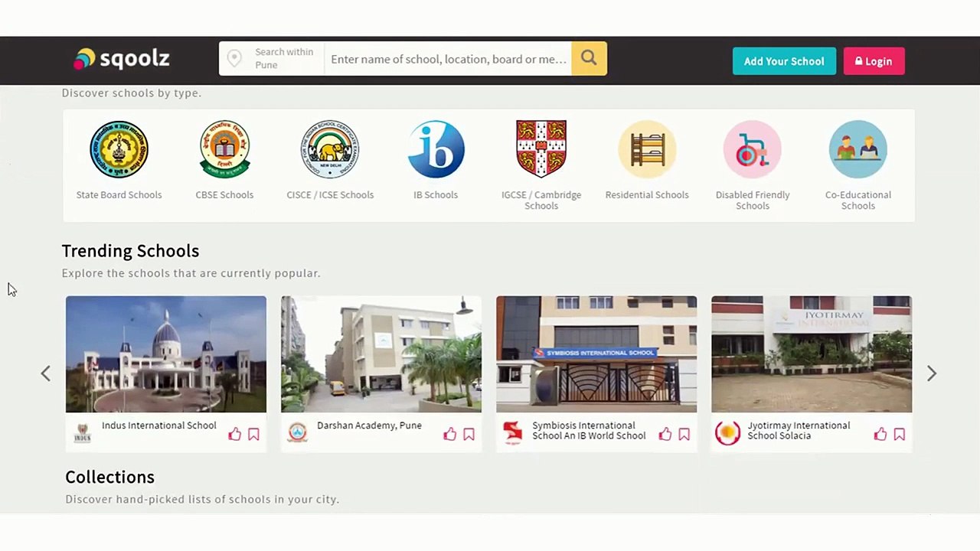The height and width of the screenshot is (551, 980).
Task: Like Jyotirmay International School Solacia
Action: click(x=880, y=434)
